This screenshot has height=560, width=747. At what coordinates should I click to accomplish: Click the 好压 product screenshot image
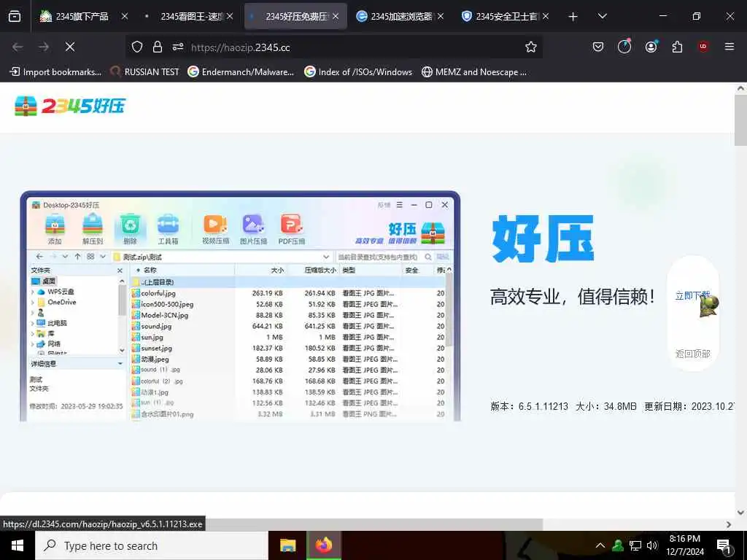click(240, 306)
